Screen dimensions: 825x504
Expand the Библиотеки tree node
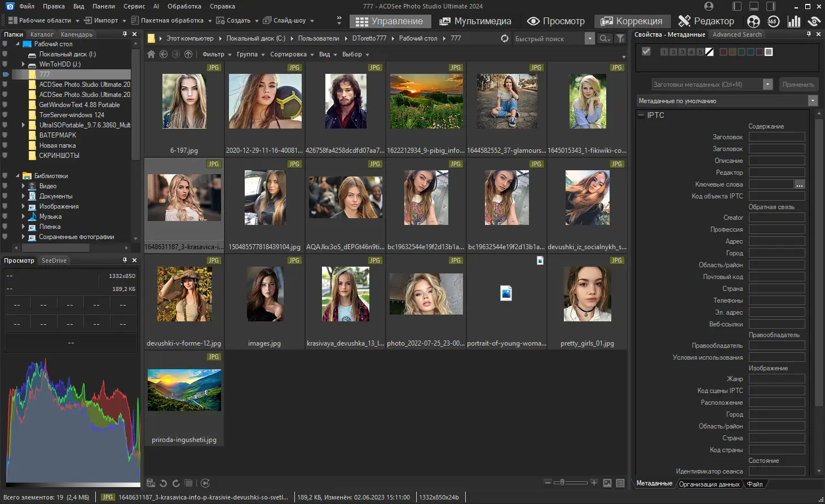[x=17, y=176]
